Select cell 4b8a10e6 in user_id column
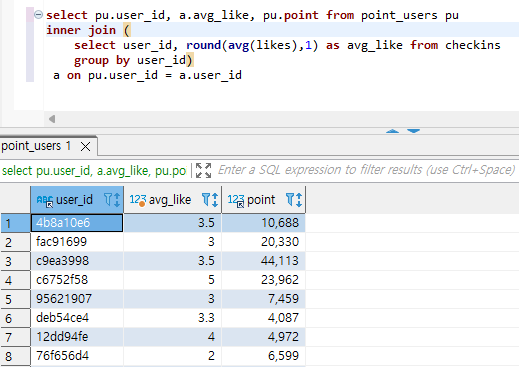This screenshot has width=519, height=367. [x=77, y=223]
